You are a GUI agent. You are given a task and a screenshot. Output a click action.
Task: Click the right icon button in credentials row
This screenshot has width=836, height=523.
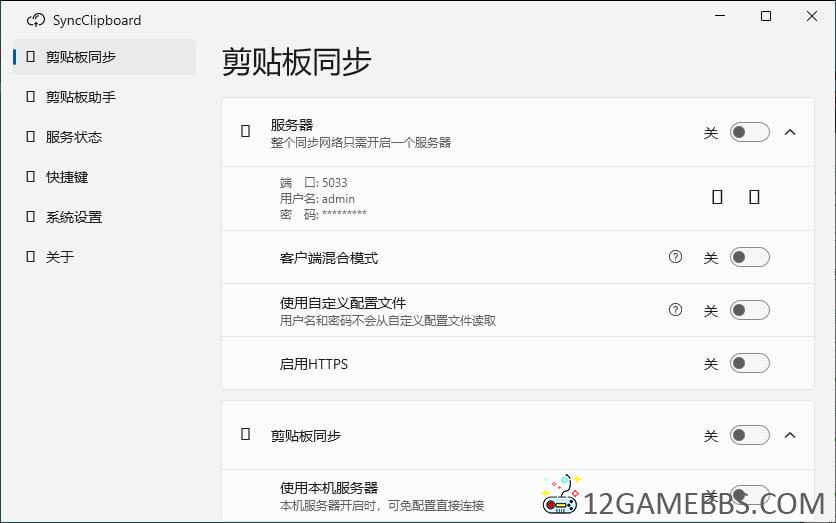tap(754, 198)
